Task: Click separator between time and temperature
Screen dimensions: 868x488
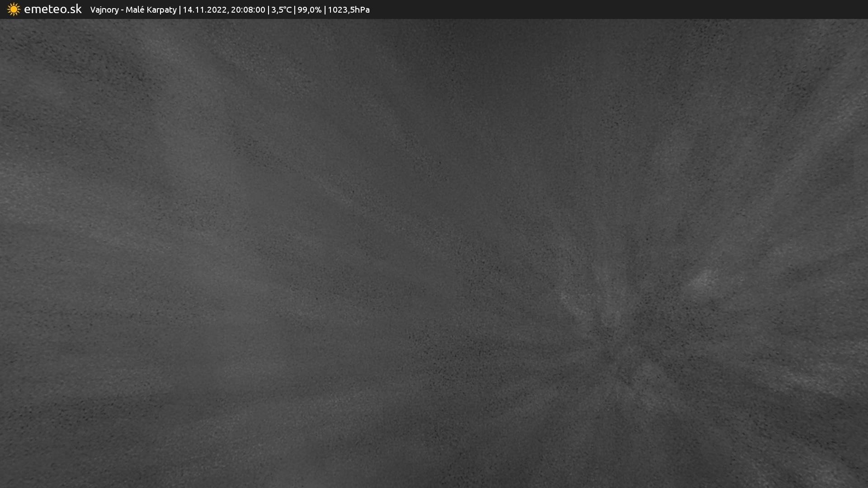Action: pos(269,10)
